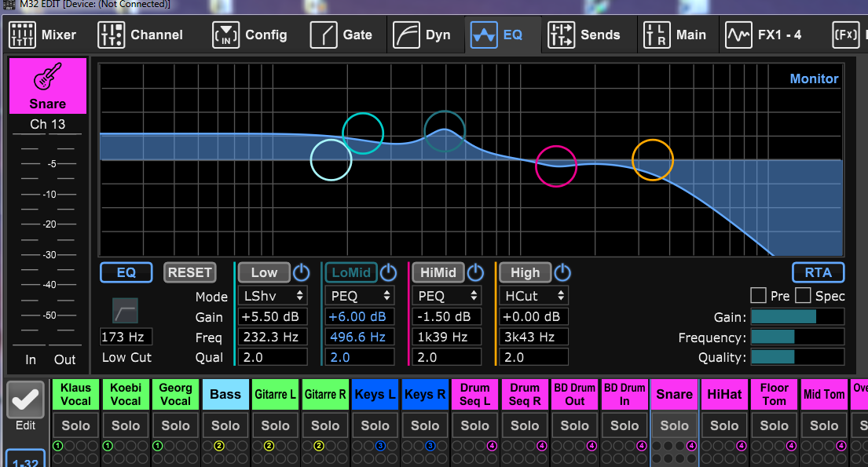Switch to the Mixer tab
Screen dimensions: 868x467
click(42, 35)
